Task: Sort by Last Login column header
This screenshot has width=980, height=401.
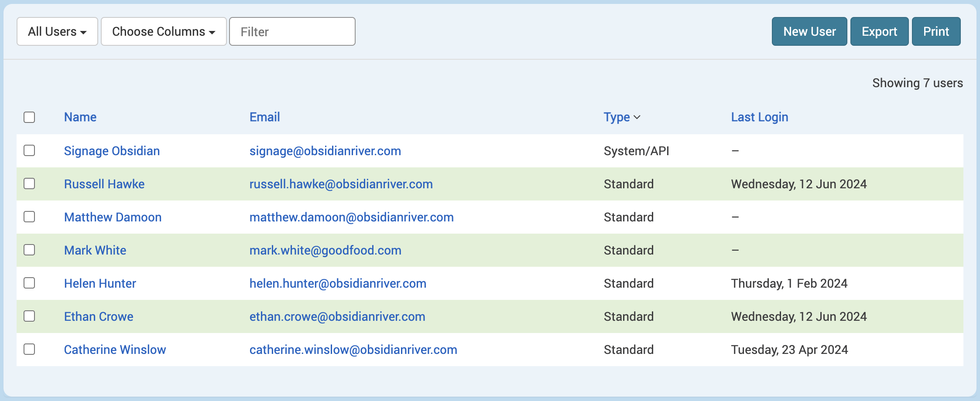Action: [759, 117]
